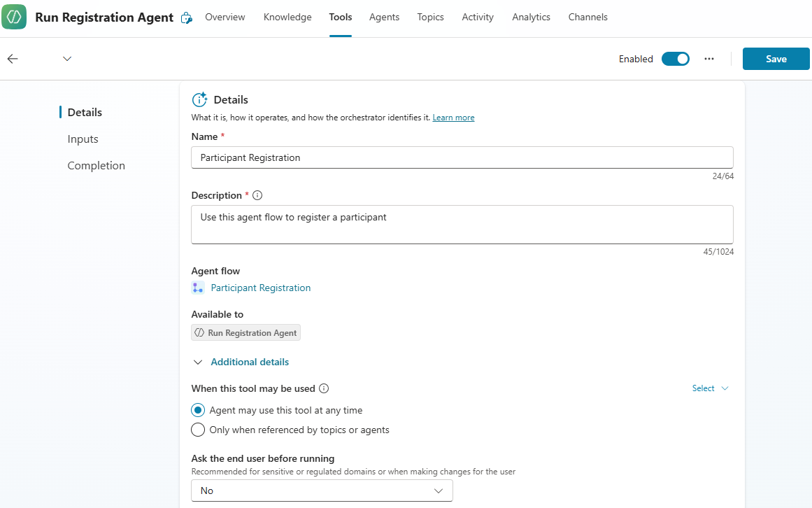812x508 pixels.
Task: Open the more options ellipsis menu
Action: click(x=709, y=59)
